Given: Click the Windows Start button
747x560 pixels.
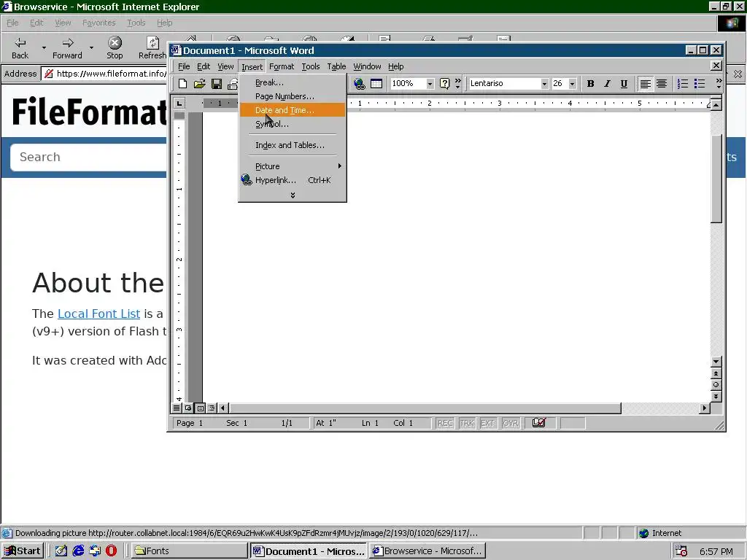Looking at the screenshot, I should 23,551.
